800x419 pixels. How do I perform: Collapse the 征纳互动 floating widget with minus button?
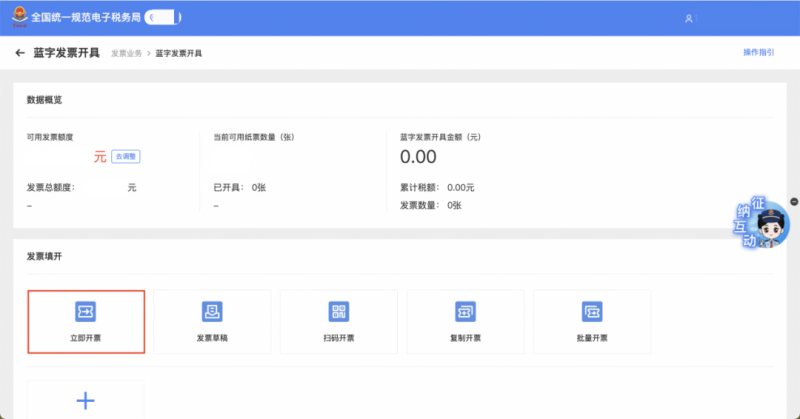pyautogui.click(x=793, y=202)
